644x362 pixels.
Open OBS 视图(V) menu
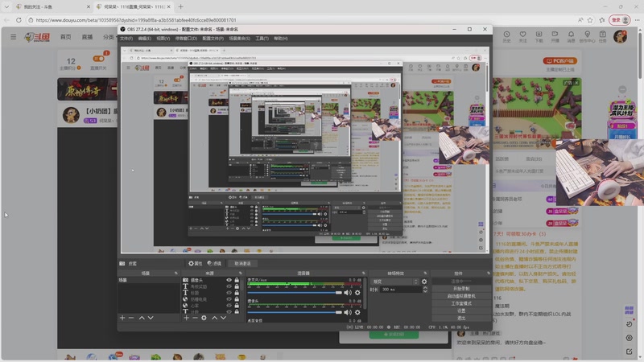pos(163,38)
